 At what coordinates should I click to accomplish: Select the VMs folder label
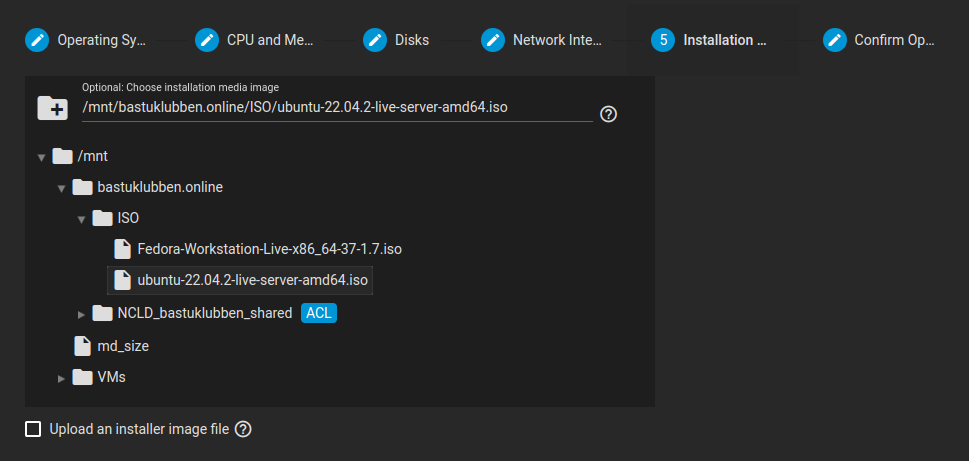111,377
